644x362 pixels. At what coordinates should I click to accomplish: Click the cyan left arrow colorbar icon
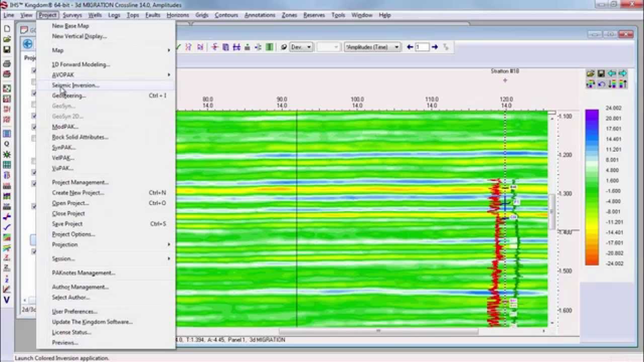(x=612, y=73)
